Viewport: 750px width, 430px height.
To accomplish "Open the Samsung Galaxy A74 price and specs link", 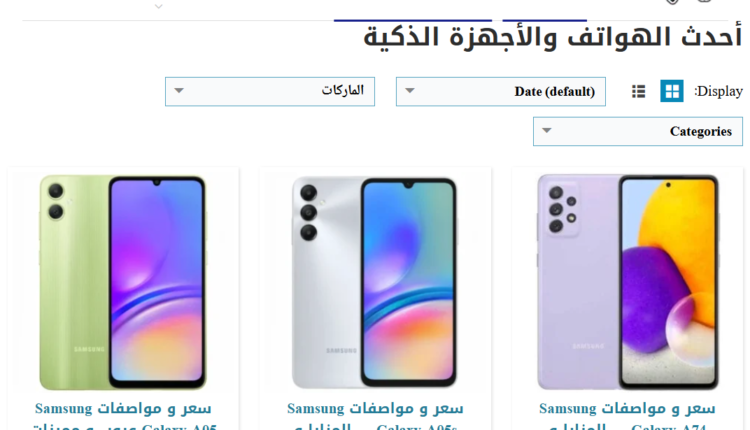I will click(627, 417).
